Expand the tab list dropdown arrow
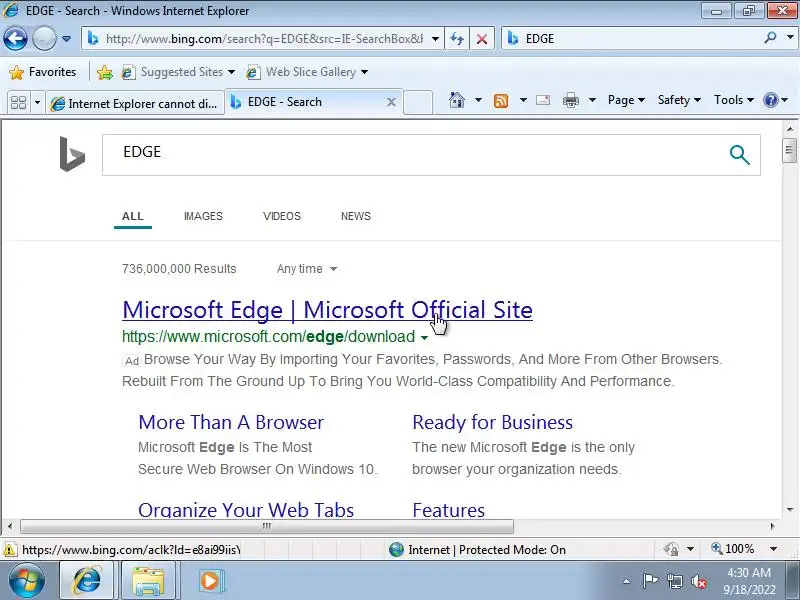The image size is (800, 600). coord(37,103)
